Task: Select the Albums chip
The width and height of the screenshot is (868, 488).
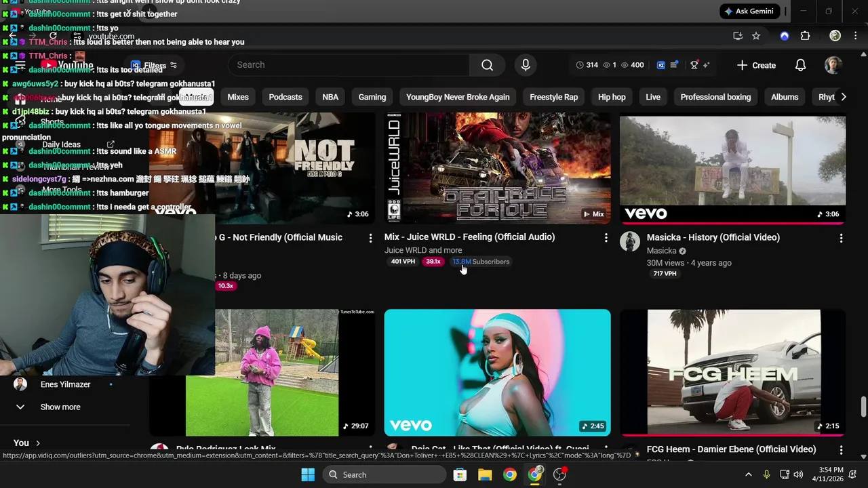Action: click(785, 97)
